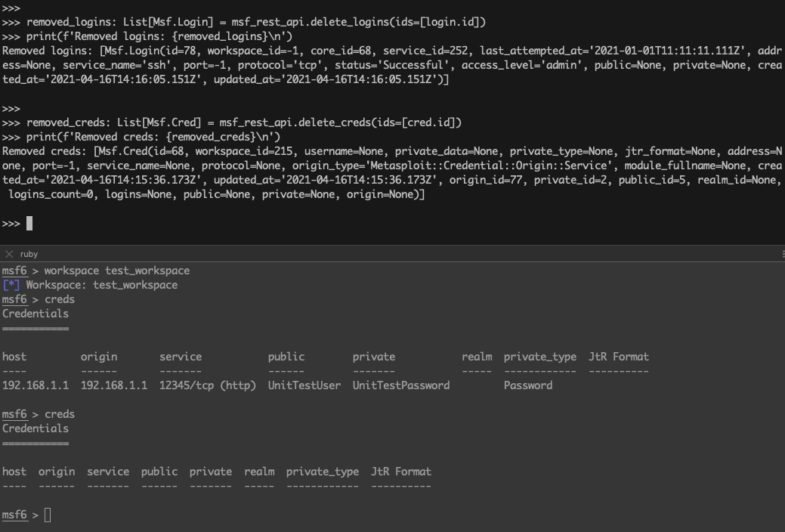The height and width of the screenshot is (532, 785).
Task: Close the ruby terminal pane
Action: coord(9,254)
